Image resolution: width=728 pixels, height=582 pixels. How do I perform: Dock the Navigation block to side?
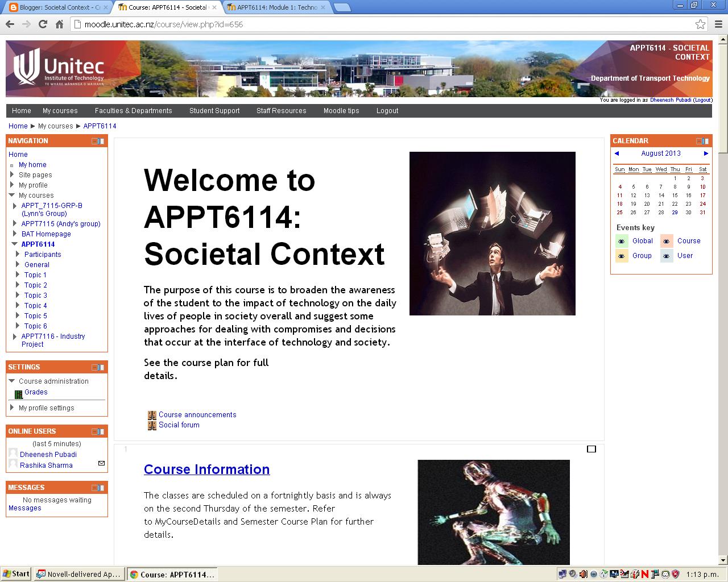point(101,141)
